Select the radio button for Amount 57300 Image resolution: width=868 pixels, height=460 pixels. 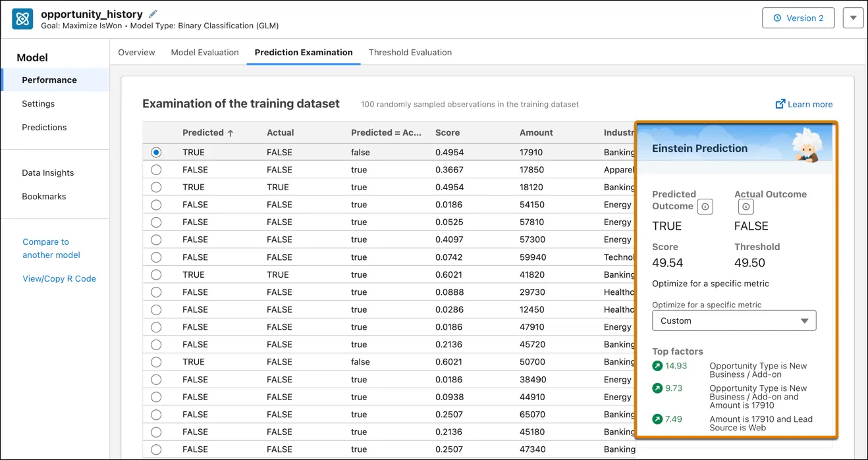pyautogui.click(x=156, y=240)
